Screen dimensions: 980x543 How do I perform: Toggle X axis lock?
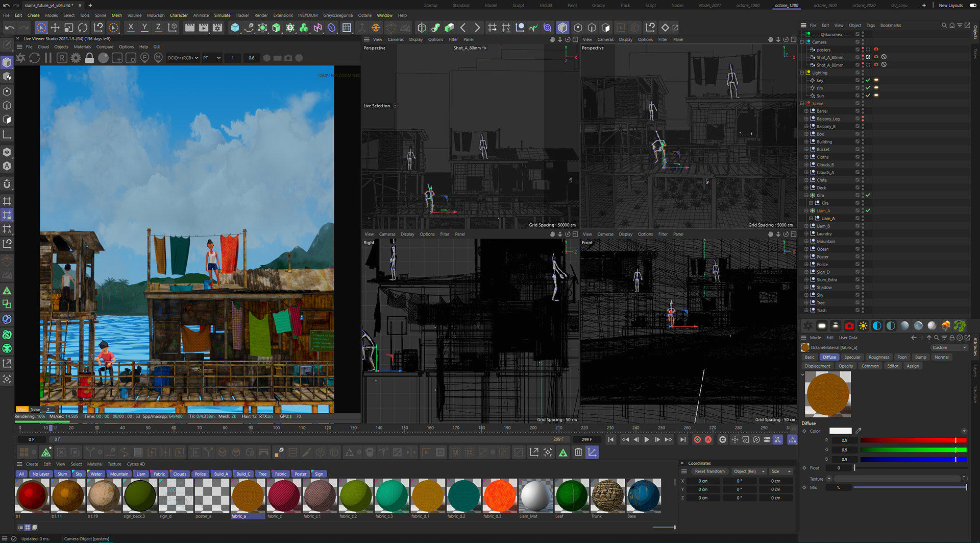click(x=131, y=28)
